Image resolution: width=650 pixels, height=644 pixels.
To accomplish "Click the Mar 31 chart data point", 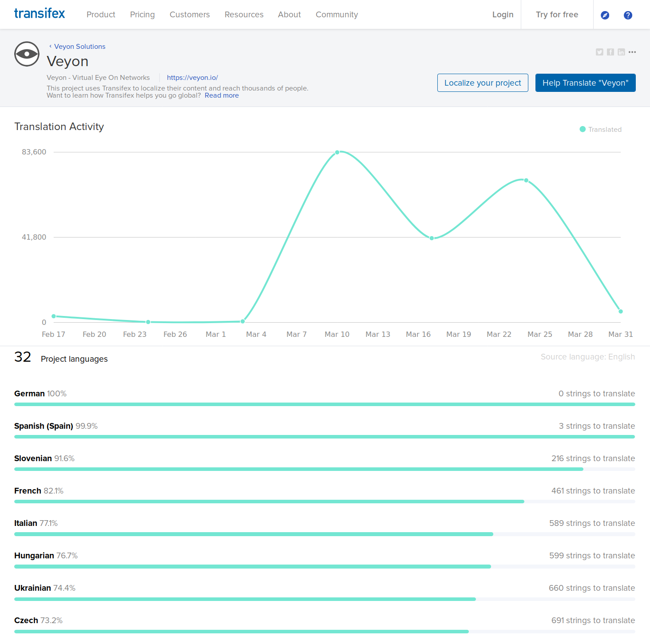I will point(621,312).
